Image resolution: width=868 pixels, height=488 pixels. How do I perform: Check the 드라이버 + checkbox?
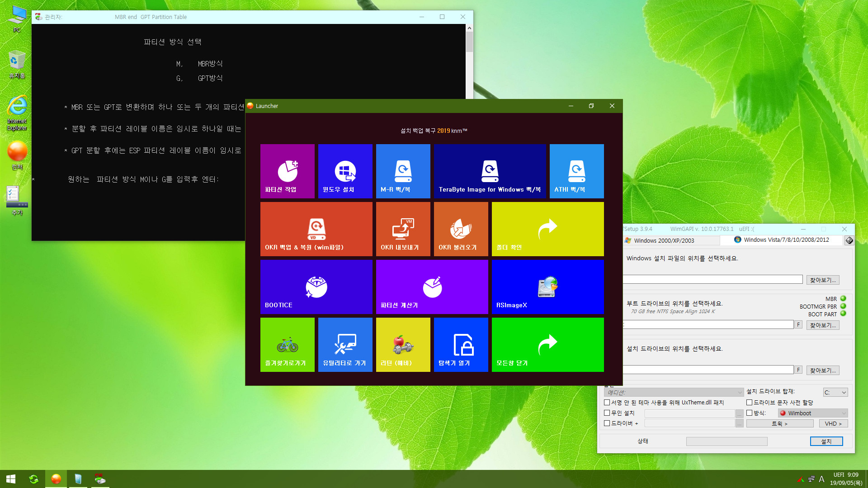click(x=607, y=423)
